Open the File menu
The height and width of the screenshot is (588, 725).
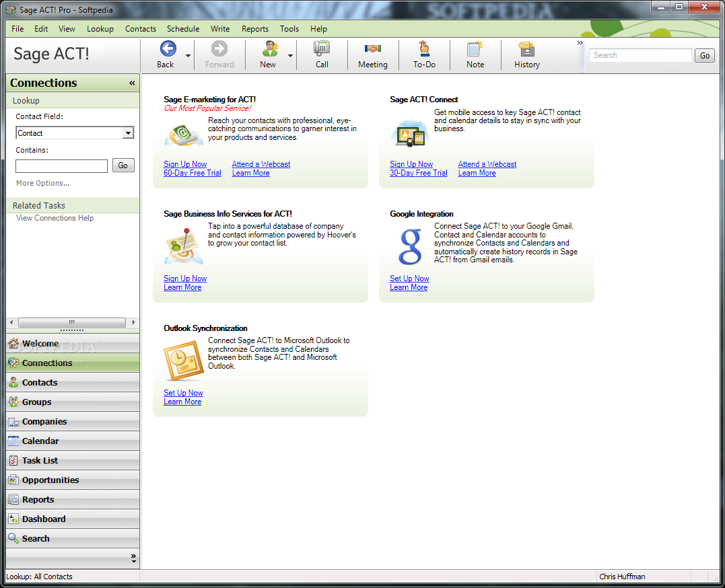pyautogui.click(x=18, y=29)
